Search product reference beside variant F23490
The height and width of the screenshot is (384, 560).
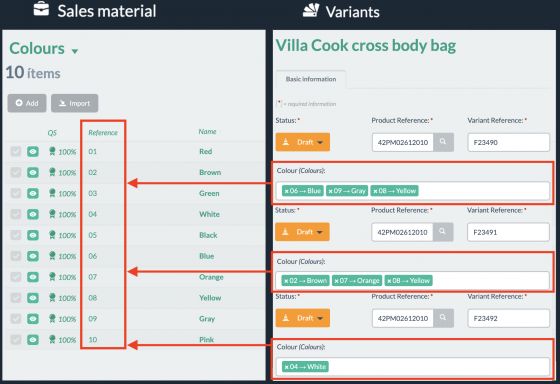pos(443,142)
